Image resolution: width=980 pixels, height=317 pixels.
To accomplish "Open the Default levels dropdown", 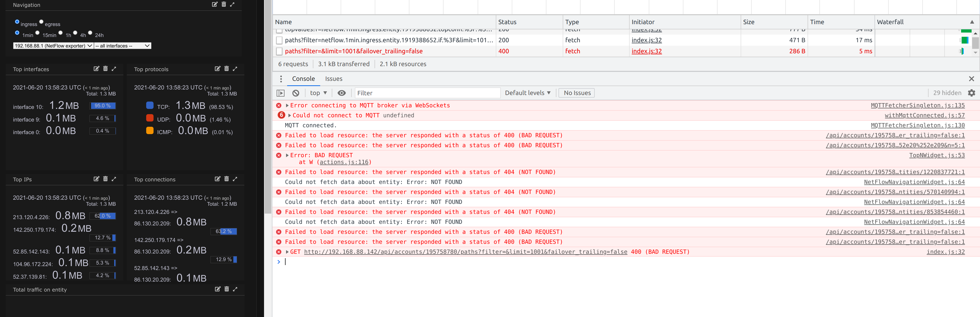I will click(527, 92).
